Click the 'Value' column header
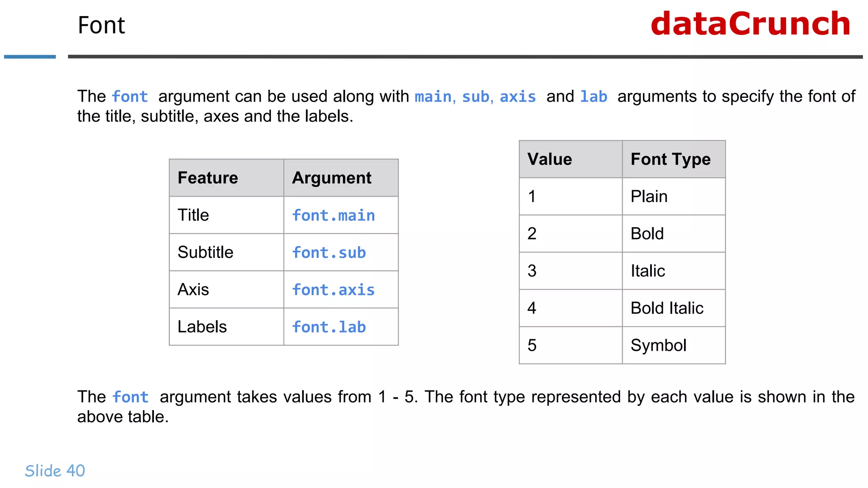This screenshot has width=868, height=488. click(x=570, y=159)
